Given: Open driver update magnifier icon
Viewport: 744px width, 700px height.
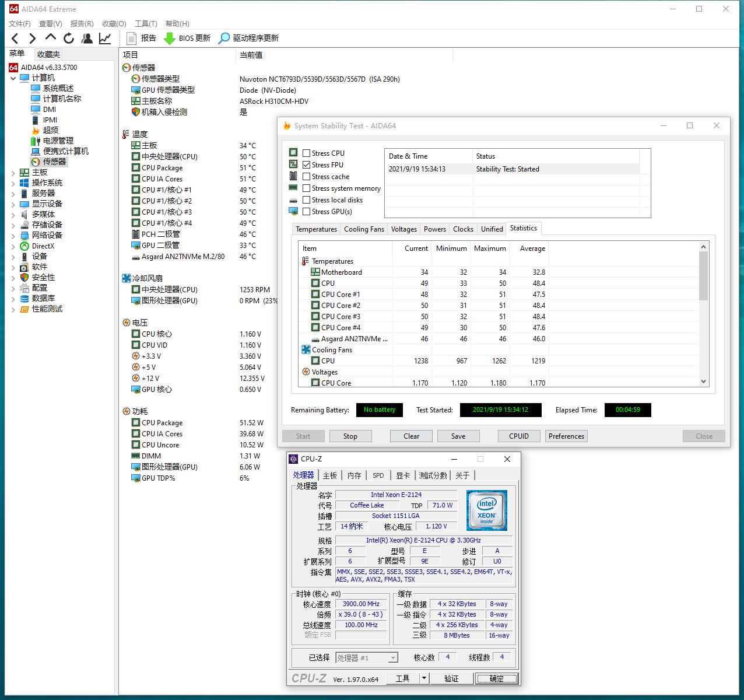Looking at the screenshot, I should pyautogui.click(x=224, y=38).
